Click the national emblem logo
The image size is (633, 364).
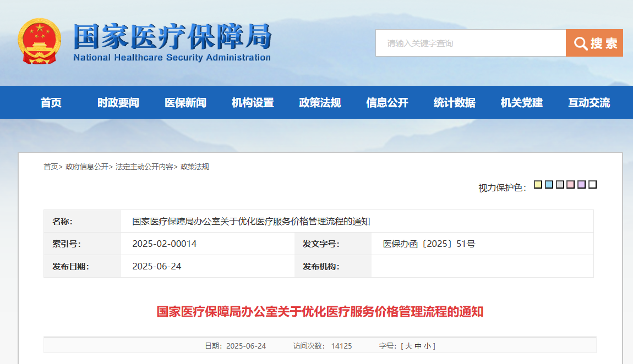coord(39,41)
